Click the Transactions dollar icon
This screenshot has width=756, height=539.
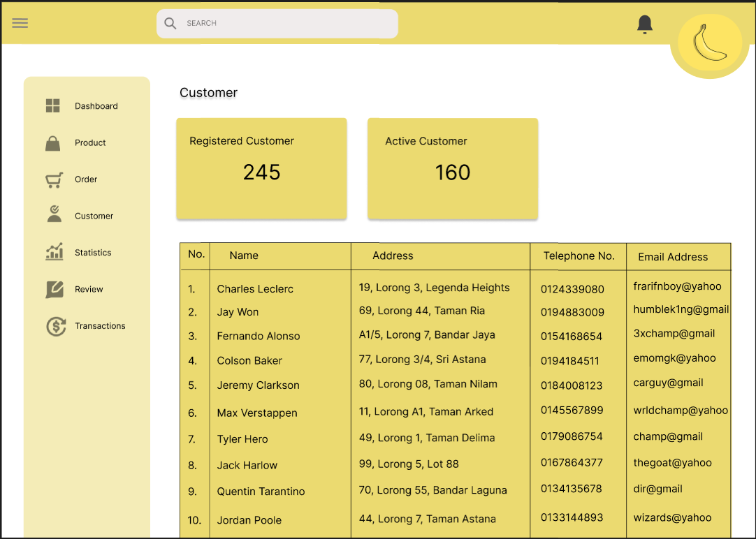(x=55, y=326)
